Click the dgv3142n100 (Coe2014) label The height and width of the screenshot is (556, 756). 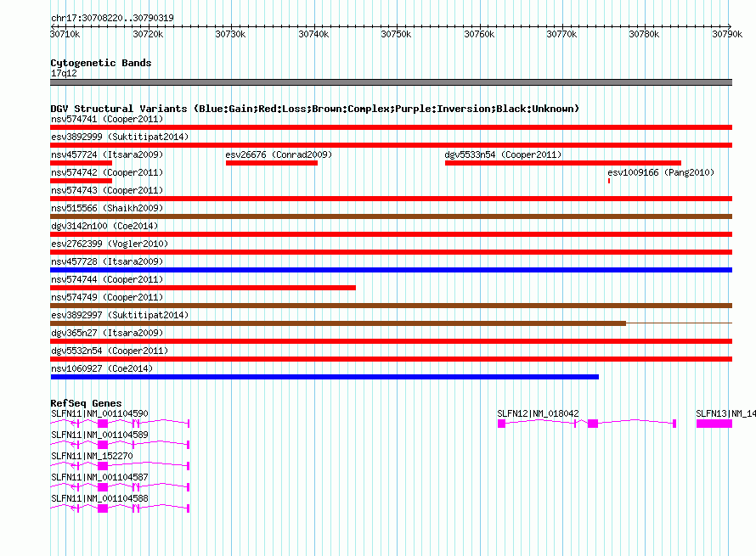(104, 226)
